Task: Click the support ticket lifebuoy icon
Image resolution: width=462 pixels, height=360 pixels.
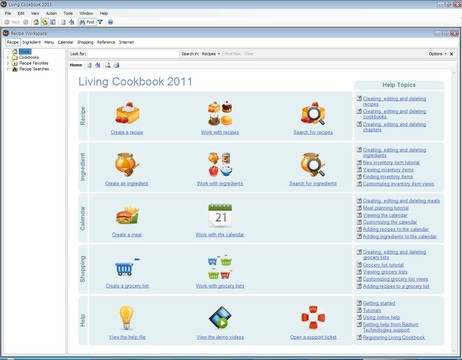Action: [x=313, y=317]
